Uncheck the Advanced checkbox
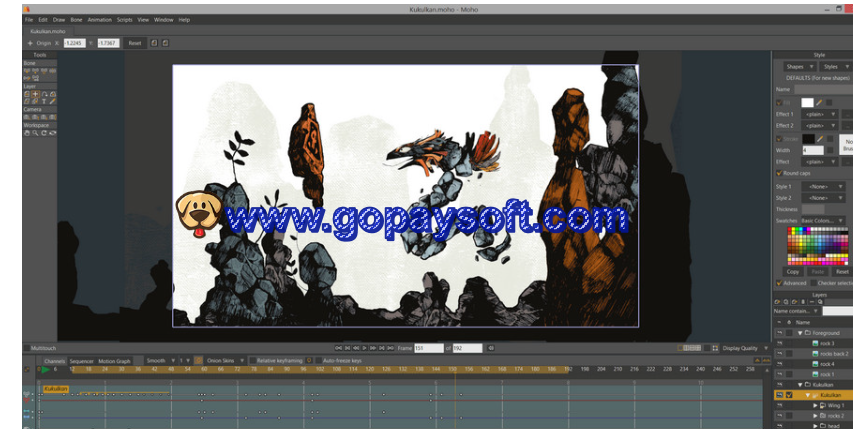The image size is (853, 429). pos(778,283)
